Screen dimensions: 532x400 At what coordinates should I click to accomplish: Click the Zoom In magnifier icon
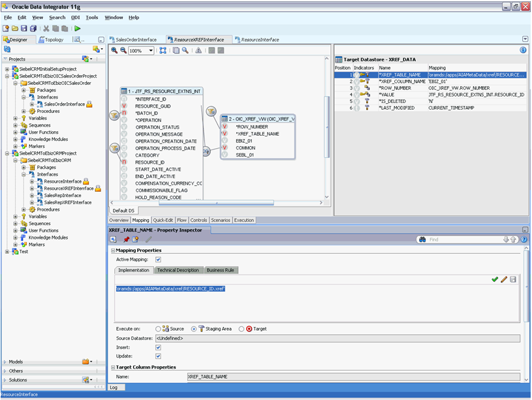[114, 50]
